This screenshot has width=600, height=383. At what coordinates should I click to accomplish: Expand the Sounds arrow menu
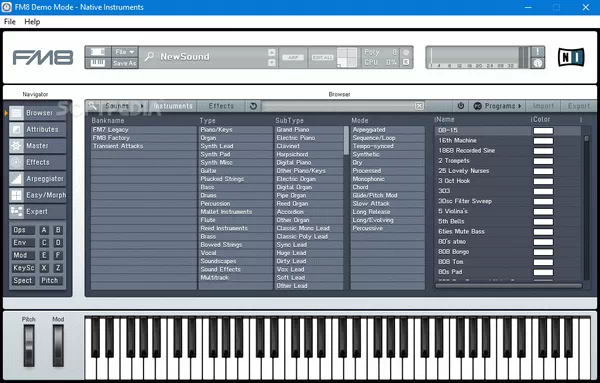coord(142,106)
